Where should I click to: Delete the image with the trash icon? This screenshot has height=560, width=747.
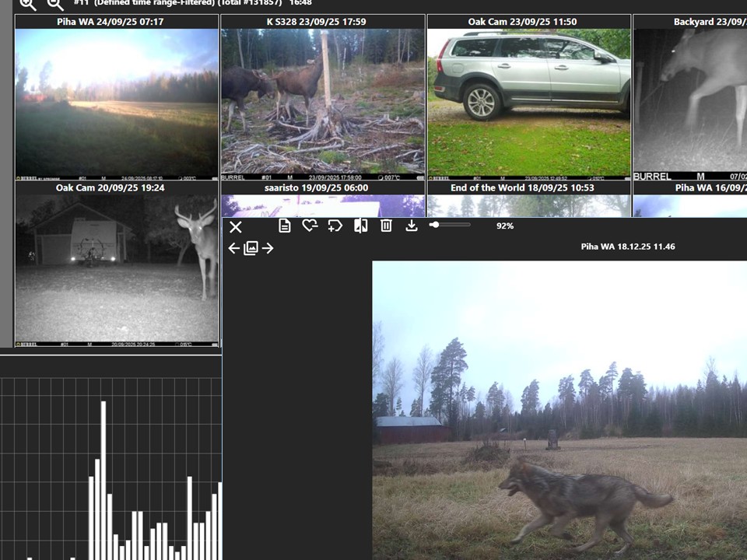[x=386, y=226]
